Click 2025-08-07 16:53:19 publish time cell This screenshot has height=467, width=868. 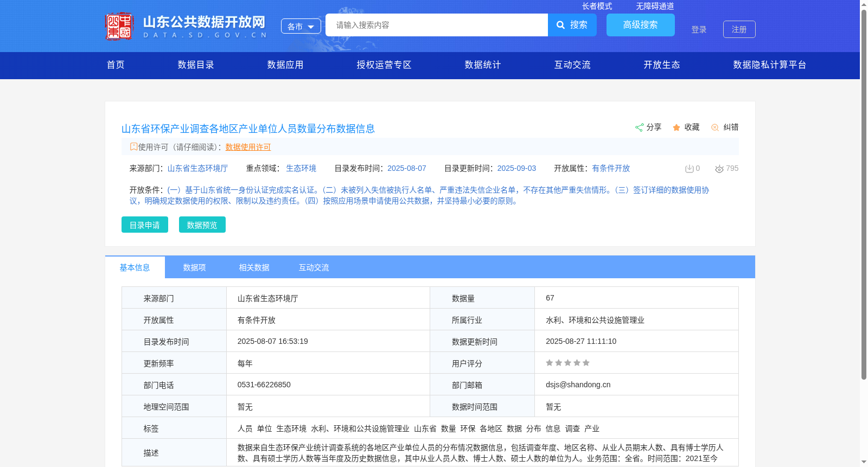273,341
